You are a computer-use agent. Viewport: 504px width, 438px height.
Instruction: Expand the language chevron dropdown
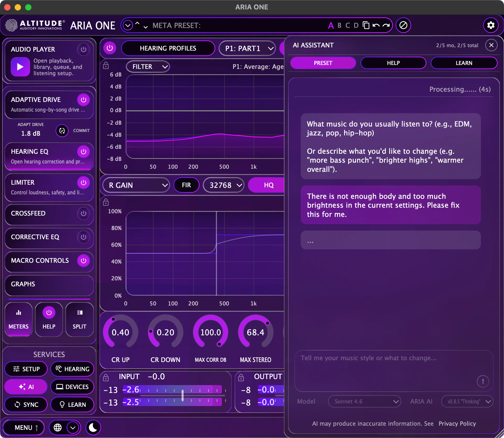[x=73, y=428]
